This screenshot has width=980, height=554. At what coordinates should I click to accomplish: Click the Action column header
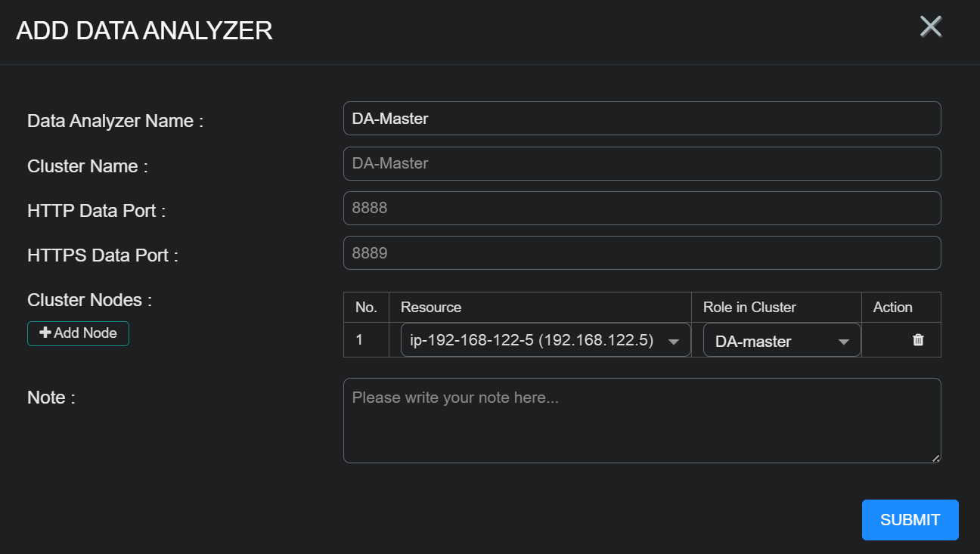(x=892, y=307)
